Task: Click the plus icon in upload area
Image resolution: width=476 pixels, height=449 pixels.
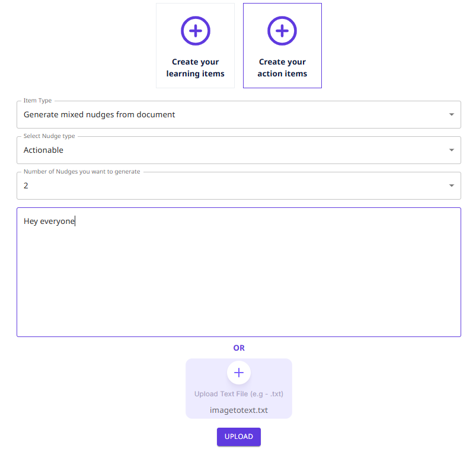Action: coord(238,373)
